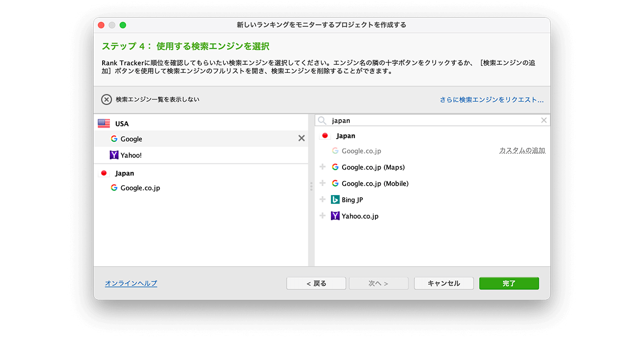Click Japan group header in left panel
644x337 pixels.
[124, 173]
